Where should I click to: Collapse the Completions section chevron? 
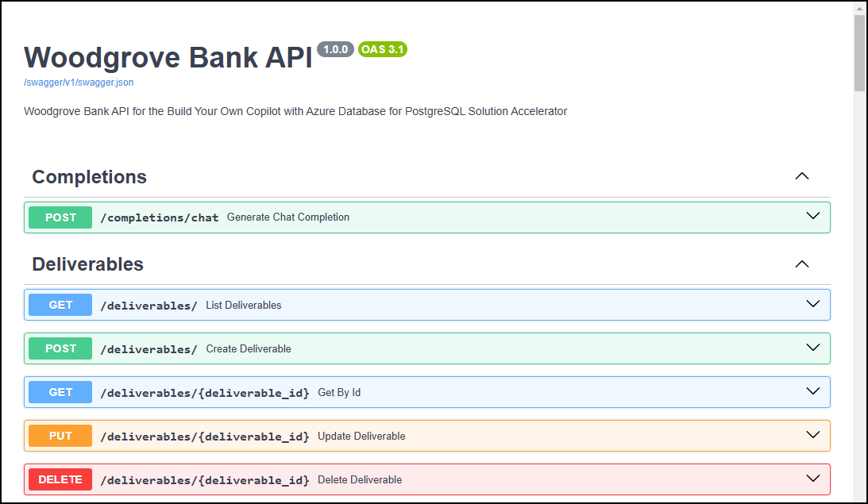click(x=801, y=176)
